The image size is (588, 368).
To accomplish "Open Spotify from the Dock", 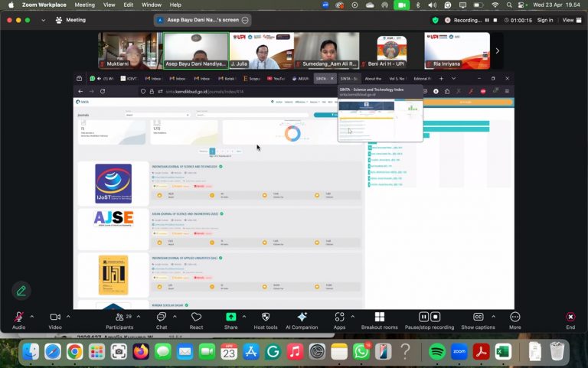I will click(437, 352).
